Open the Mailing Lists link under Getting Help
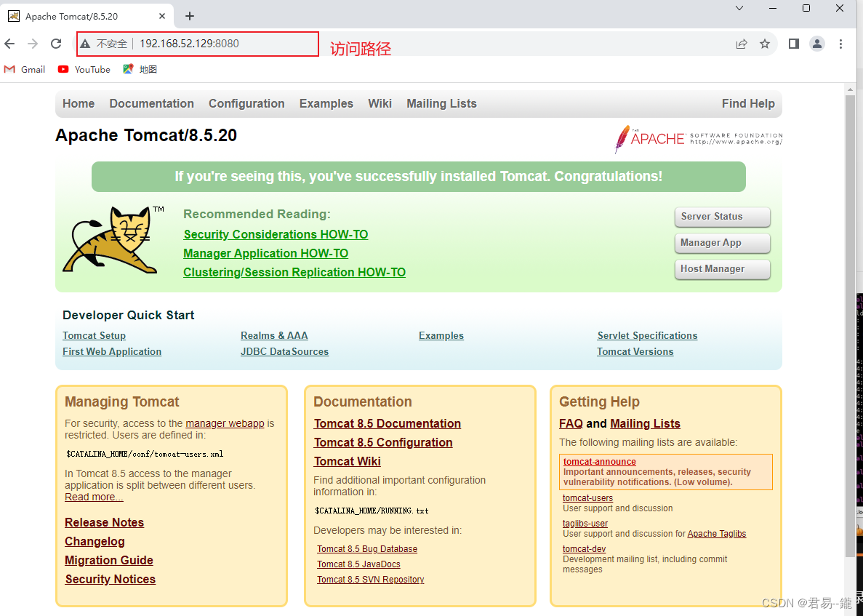Image resolution: width=863 pixels, height=616 pixels. pyautogui.click(x=645, y=423)
